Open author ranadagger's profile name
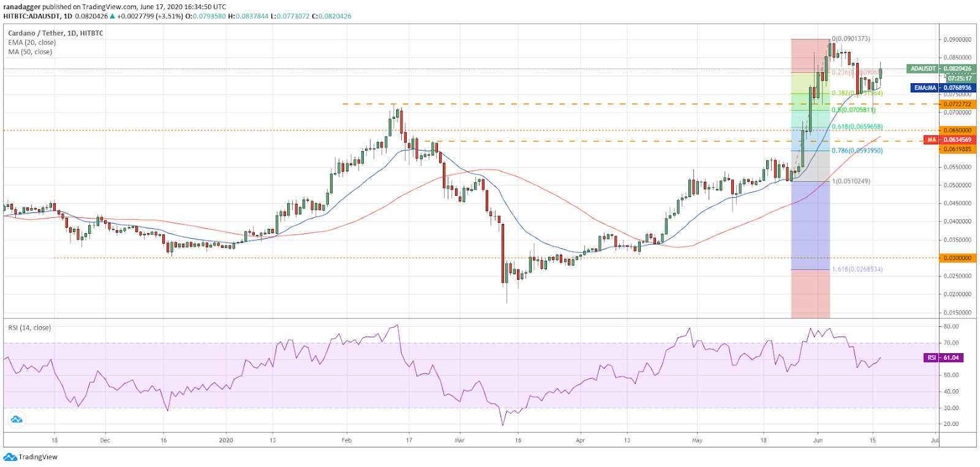The height and width of the screenshot is (467, 980). pyautogui.click(x=21, y=7)
